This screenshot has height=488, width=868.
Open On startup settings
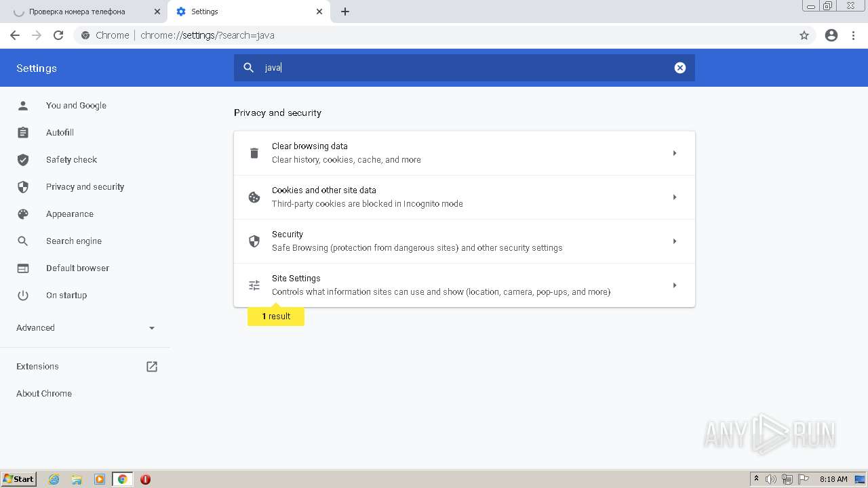[66, 296]
